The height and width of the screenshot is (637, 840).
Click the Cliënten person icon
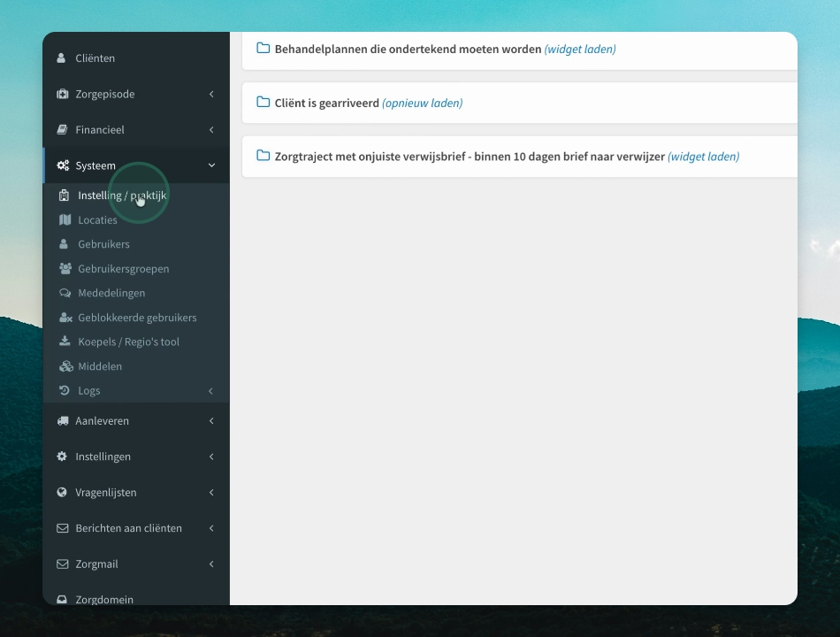(62, 58)
